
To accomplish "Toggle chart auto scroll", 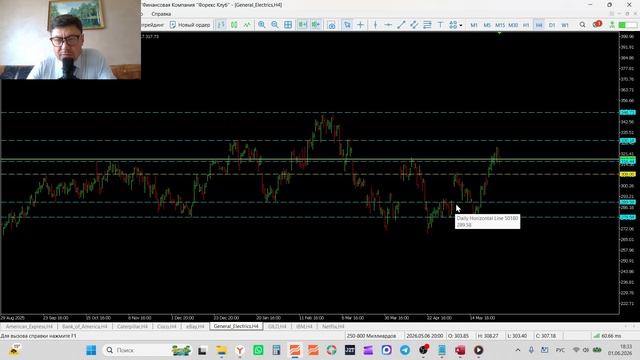I will point(302,25).
